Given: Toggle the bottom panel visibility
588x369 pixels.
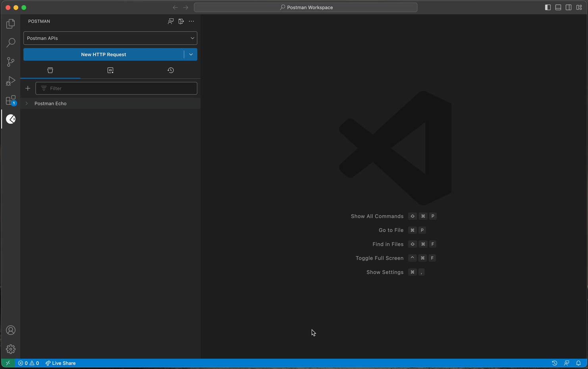Looking at the screenshot, I should coord(558,7).
